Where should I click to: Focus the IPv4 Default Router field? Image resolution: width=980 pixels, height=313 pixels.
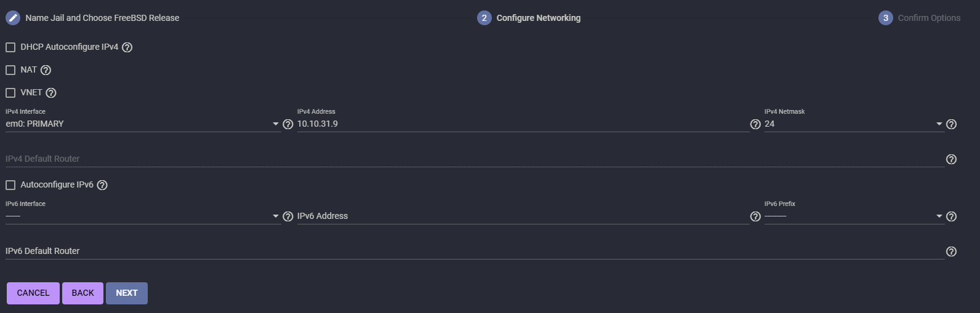[475, 159]
